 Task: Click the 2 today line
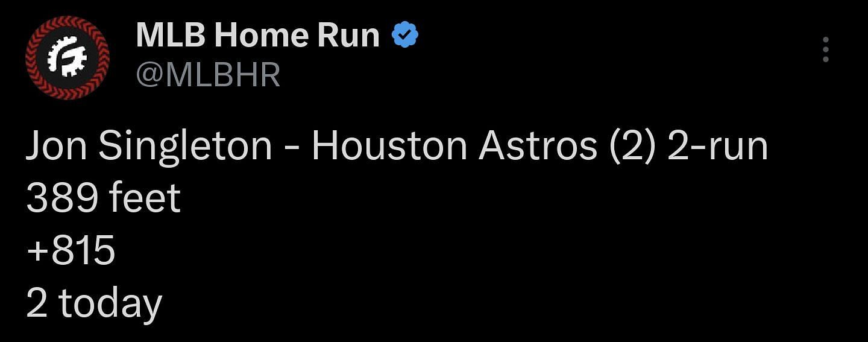coord(94,304)
